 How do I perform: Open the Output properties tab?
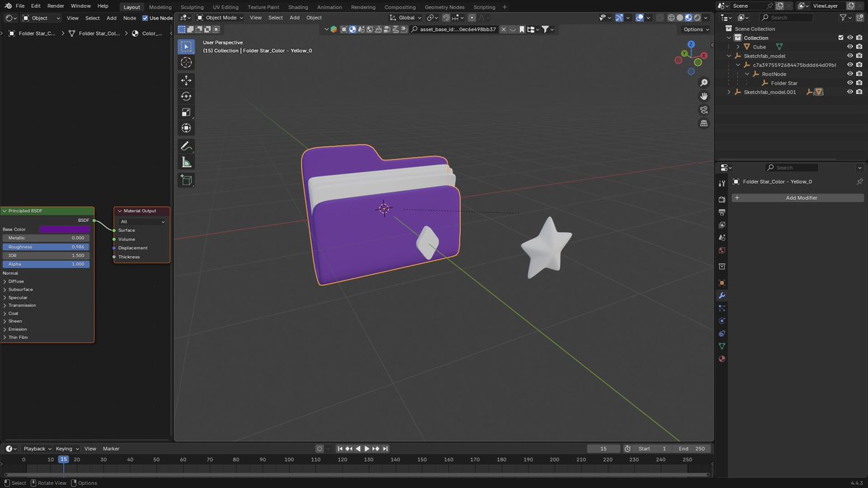click(722, 212)
